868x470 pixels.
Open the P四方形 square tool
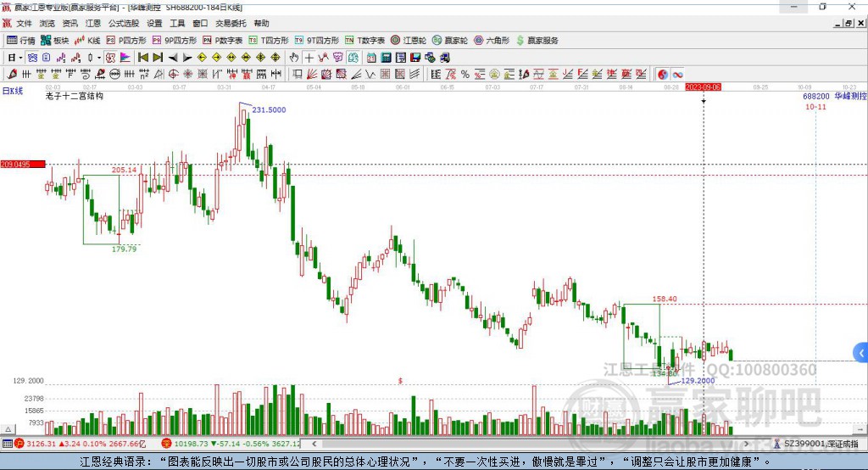pyautogui.click(x=126, y=41)
